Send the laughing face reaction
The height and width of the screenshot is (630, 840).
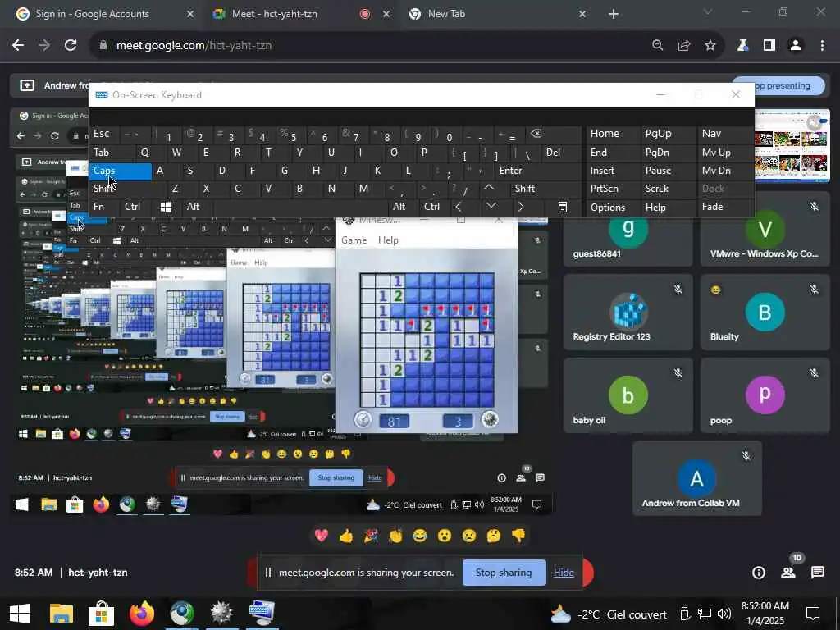[420, 535]
